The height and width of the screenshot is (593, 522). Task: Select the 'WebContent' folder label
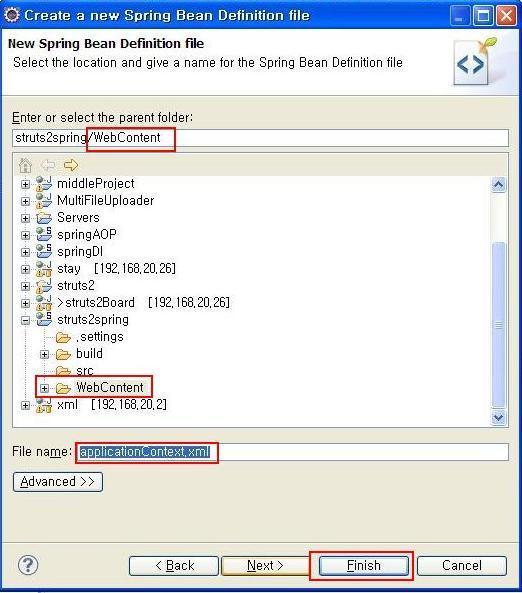[110, 388]
